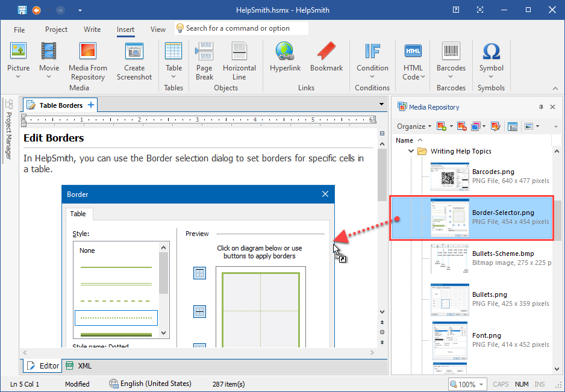The width and height of the screenshot is (565, 392).
Task: Edit media item with pencil icon
Action: [496, 126]
